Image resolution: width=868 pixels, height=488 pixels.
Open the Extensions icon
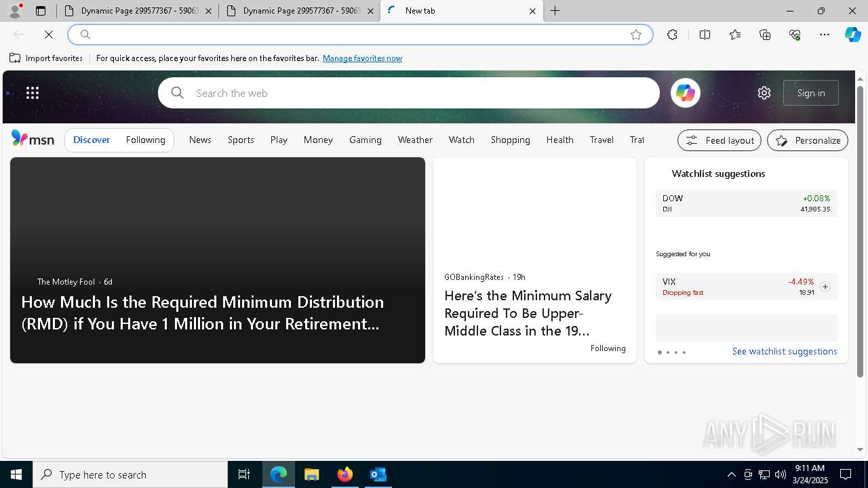(672, 35)
